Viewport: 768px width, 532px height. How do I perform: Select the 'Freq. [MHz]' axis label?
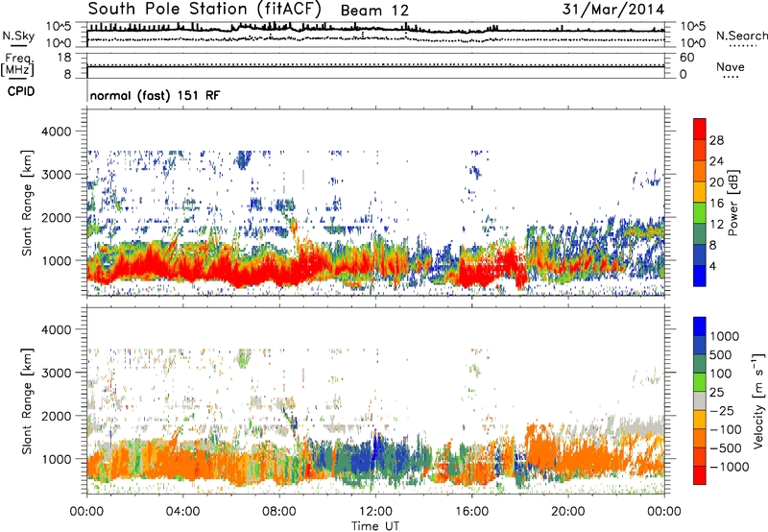point(17,64)
